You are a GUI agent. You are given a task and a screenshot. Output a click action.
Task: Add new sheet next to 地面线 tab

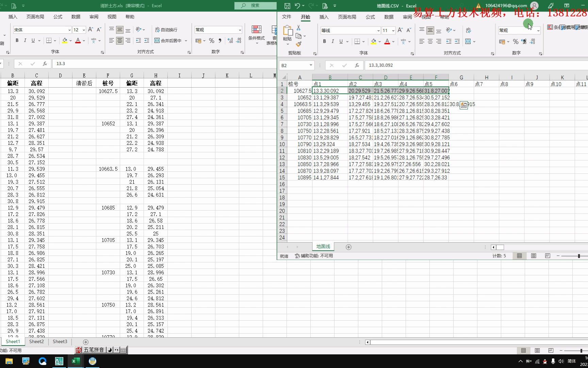(x=348, y=247)
